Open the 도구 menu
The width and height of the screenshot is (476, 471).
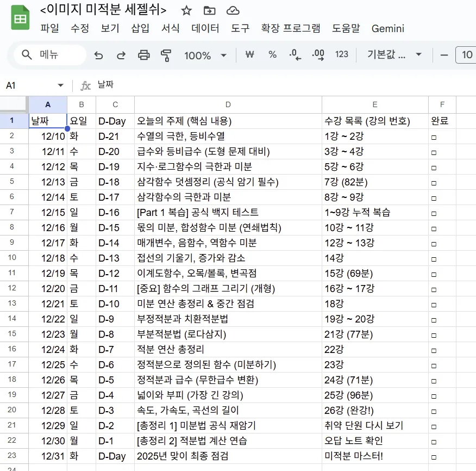click(240, 28)
